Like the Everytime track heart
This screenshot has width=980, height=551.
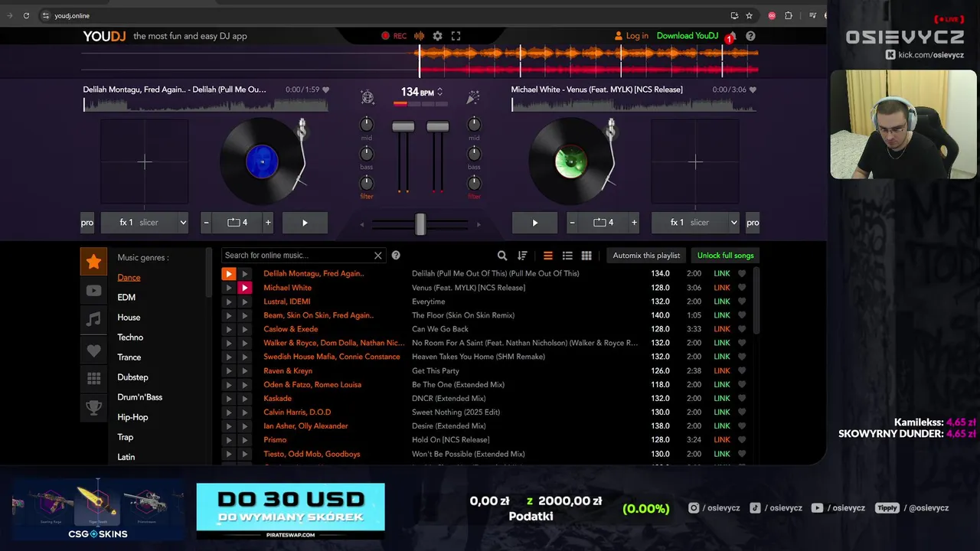[x=741, y=302]
